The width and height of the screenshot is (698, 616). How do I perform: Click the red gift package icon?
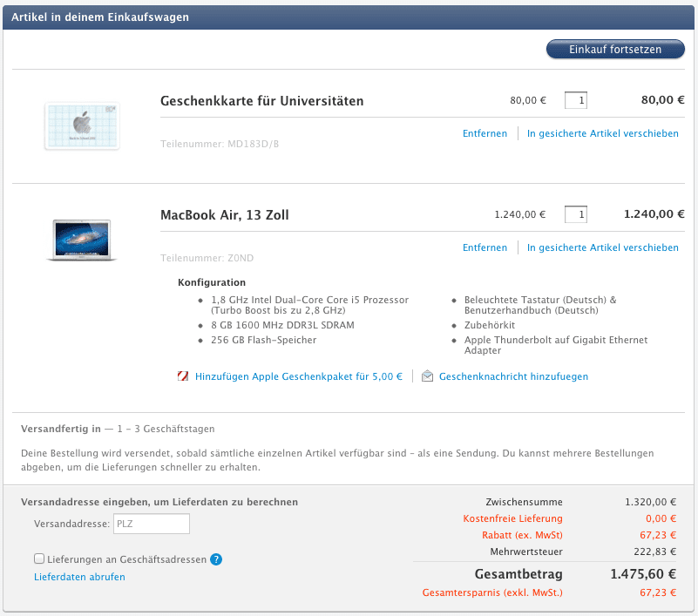(183, 376)
